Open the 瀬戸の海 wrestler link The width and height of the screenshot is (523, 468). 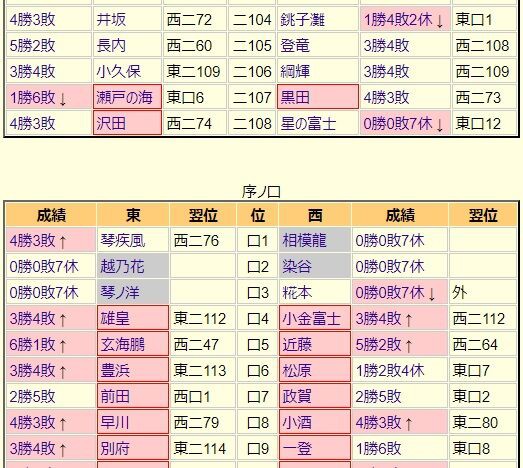point(124,97)
